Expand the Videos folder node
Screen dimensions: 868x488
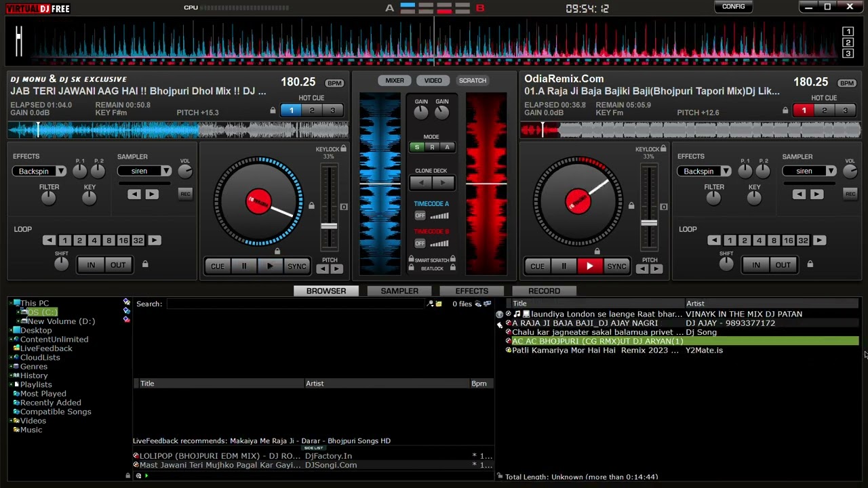(x=12, y=421)
